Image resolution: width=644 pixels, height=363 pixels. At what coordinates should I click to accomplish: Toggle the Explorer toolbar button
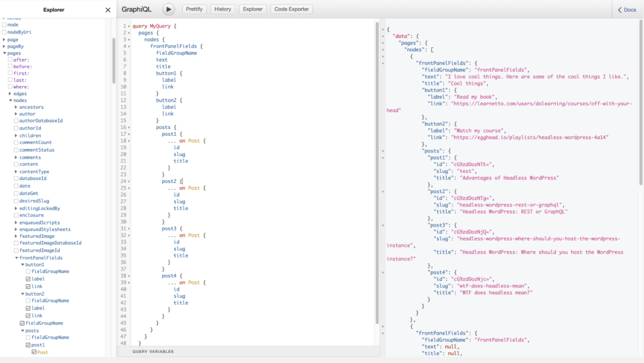[x=253, y=9]
